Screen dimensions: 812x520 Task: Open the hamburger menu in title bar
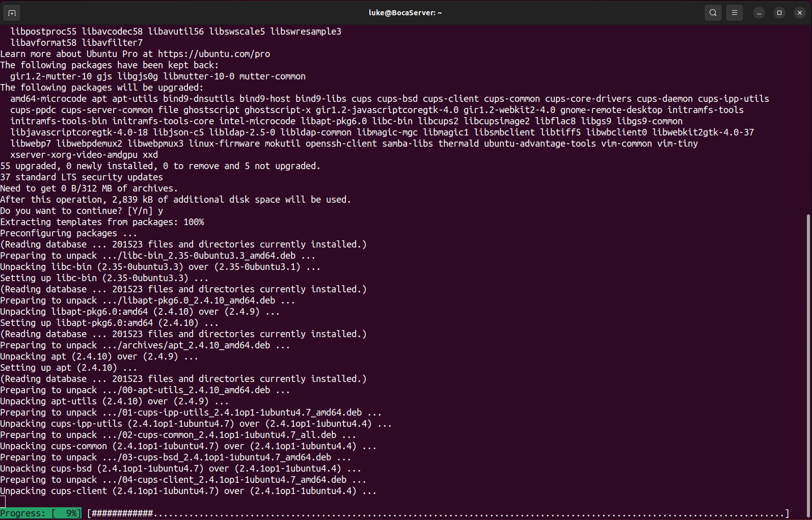pos(734,13)
